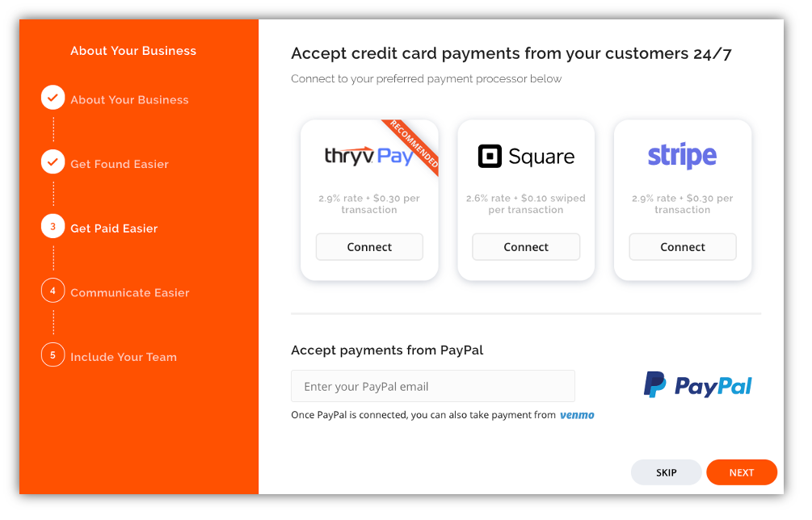Open the Include Your Team step
The width and height of the screenshot is (812, 520).
click(x=124, y=357)
